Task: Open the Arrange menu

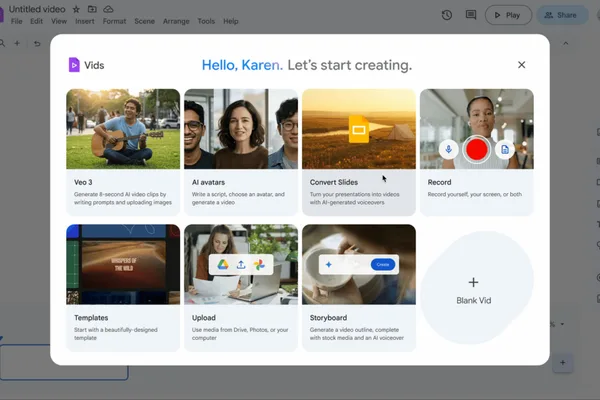Action: pos(176,21)
